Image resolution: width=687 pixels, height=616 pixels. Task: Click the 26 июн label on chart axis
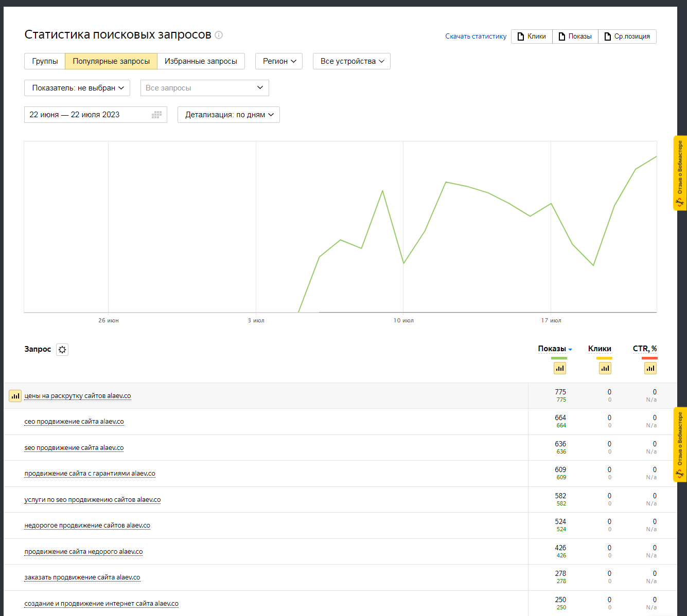click(109, 320)
